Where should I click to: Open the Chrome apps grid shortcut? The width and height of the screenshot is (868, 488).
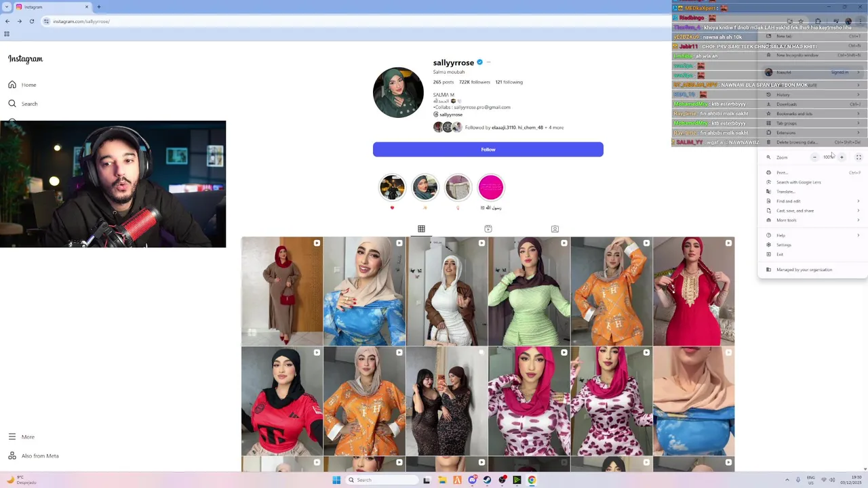click(x=7, y=34)
